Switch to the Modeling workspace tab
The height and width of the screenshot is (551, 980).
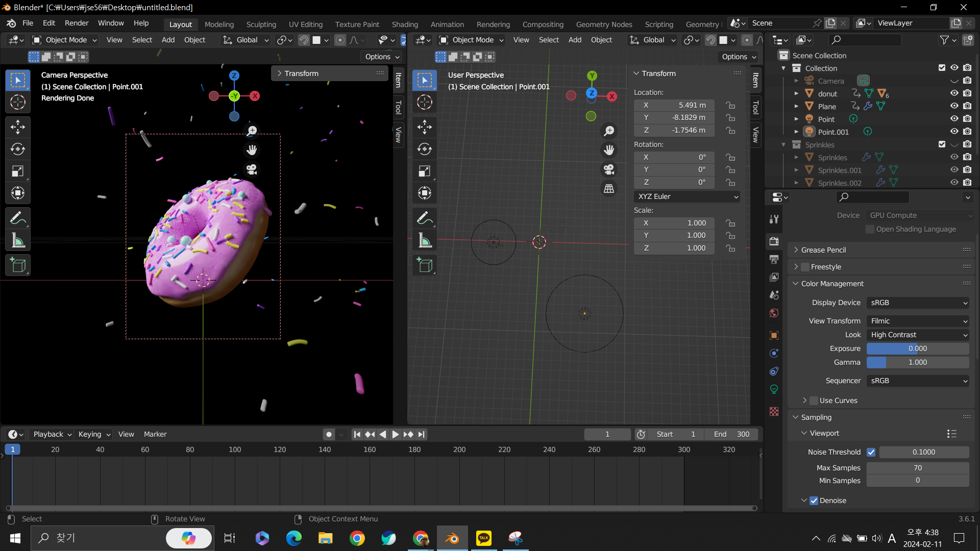coord(219,24)
